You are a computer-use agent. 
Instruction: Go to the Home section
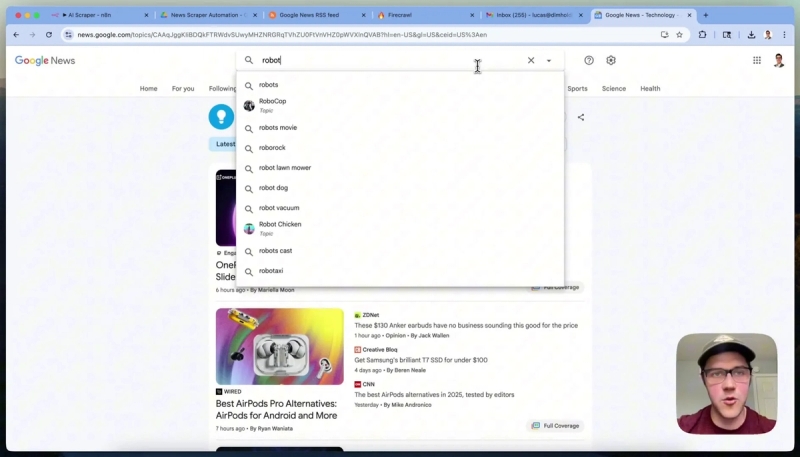tap(148, 88)
